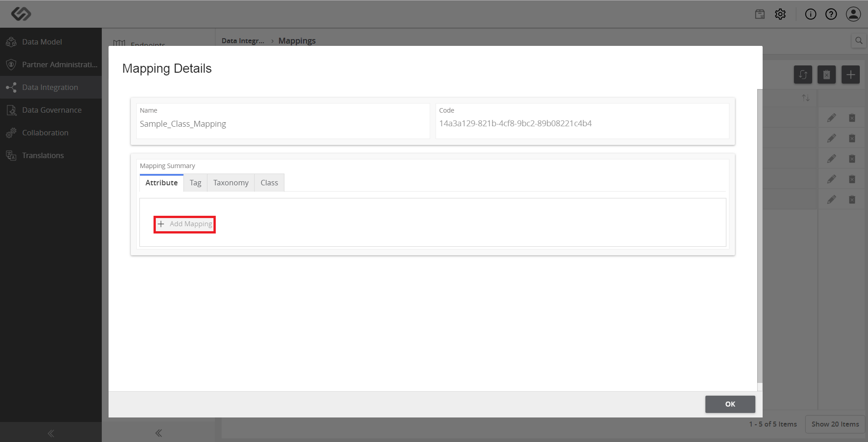Click the 1 - 5 of 5 Items text

coord(773,424)
